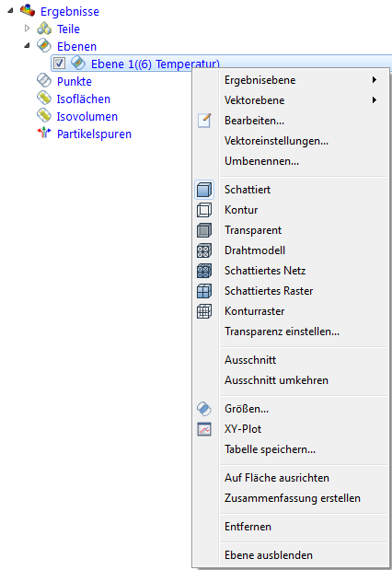392x570 pixels.
Task: Select Umbenennen... menu entry
Action: (x=291, y=161)
